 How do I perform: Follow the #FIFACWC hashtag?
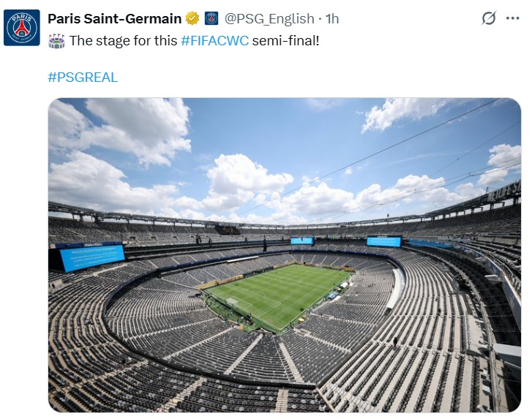coord(214,41)
